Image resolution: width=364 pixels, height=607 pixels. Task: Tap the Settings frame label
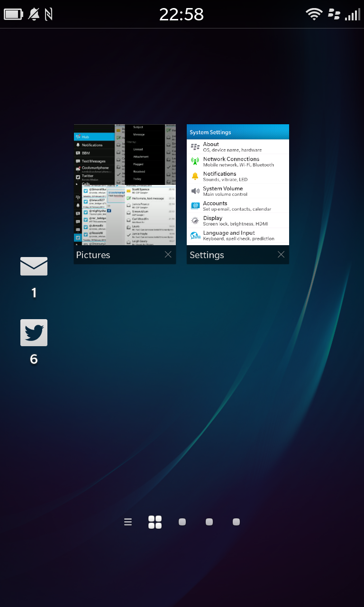tap(207, 255)
